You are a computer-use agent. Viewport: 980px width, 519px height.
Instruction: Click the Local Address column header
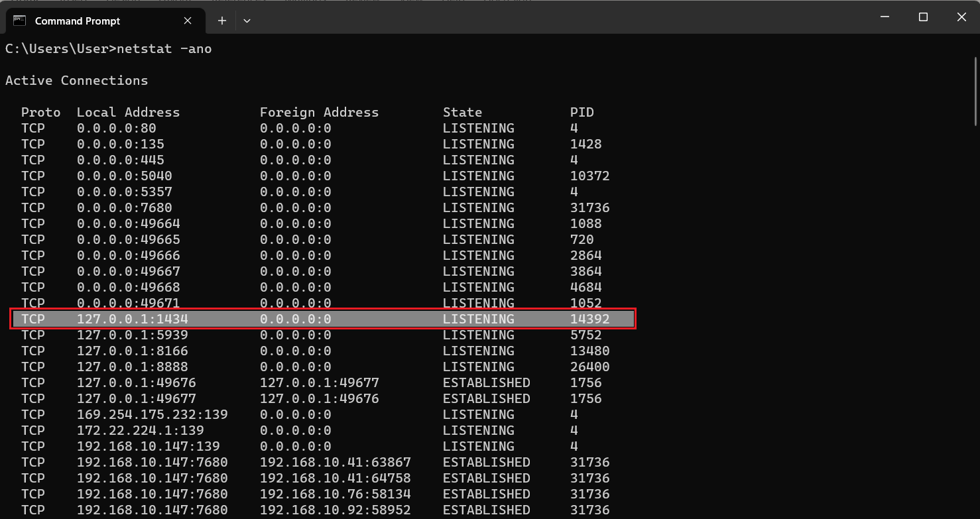pos(129,112)
